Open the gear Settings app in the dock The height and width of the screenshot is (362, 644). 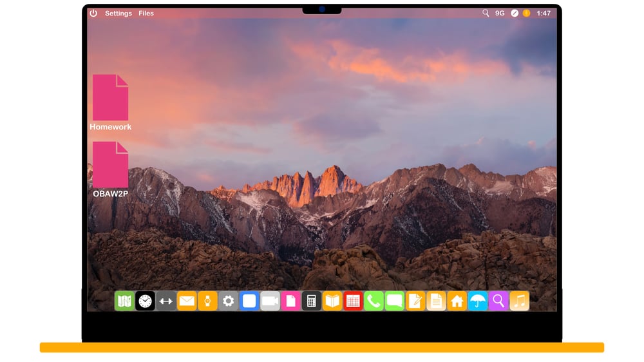[x=229, y=301]
